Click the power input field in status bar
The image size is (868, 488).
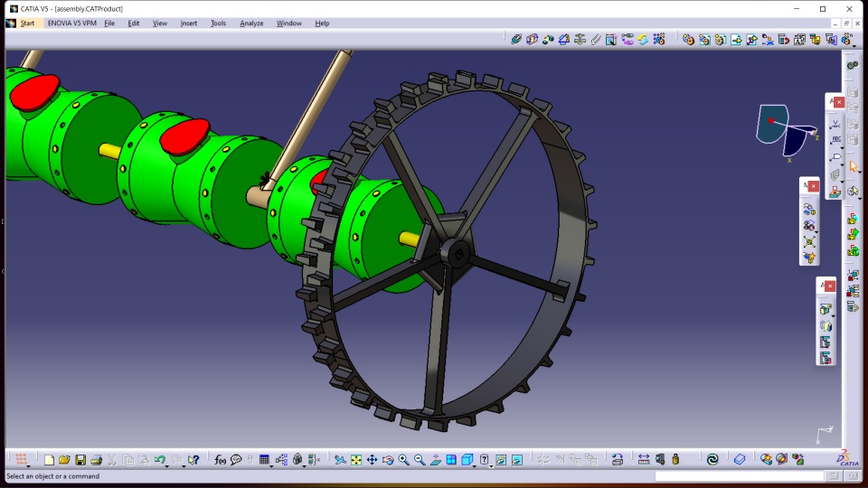click(740, 476)
